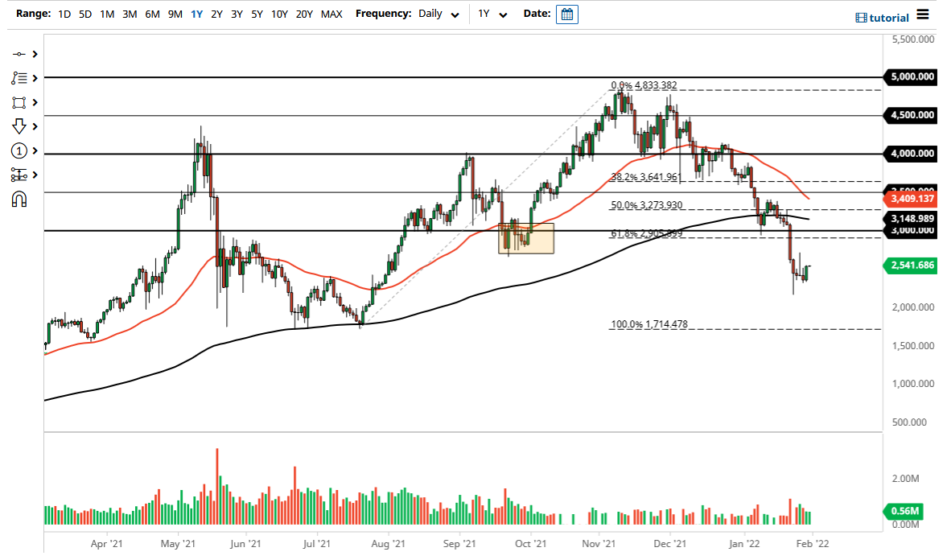Open the measurement tool
The height and width of the screenshot is (560, 947).
coord(19,174)
